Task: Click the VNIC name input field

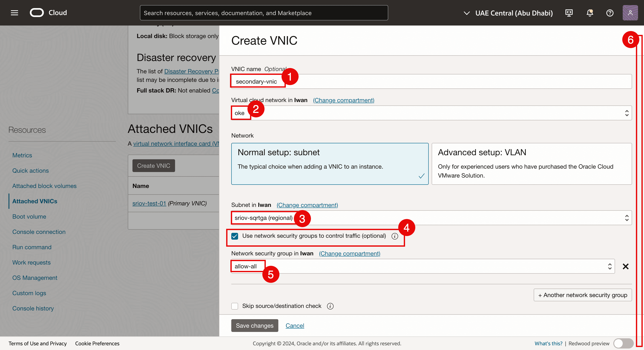Action: [x=431, y=82]
